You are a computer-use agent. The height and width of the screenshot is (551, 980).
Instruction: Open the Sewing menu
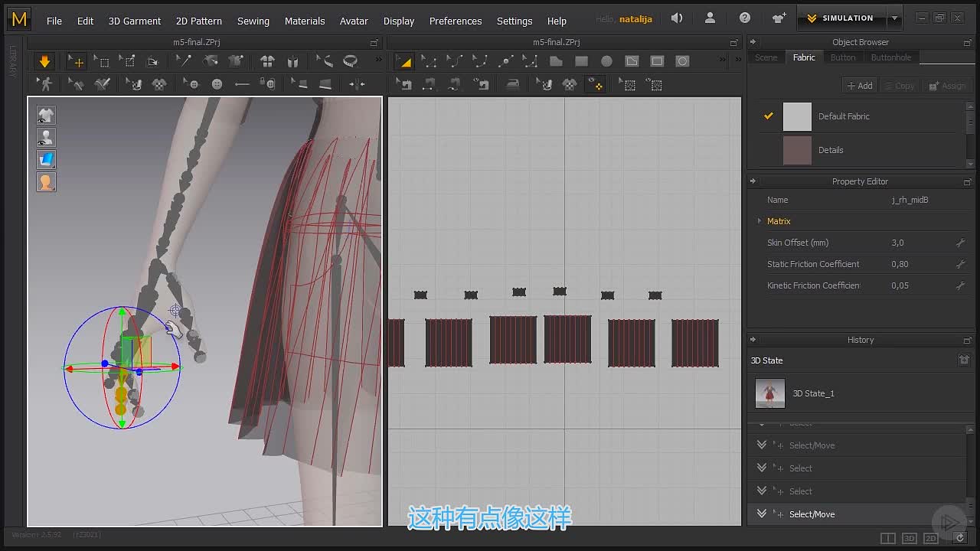point(253,21)
